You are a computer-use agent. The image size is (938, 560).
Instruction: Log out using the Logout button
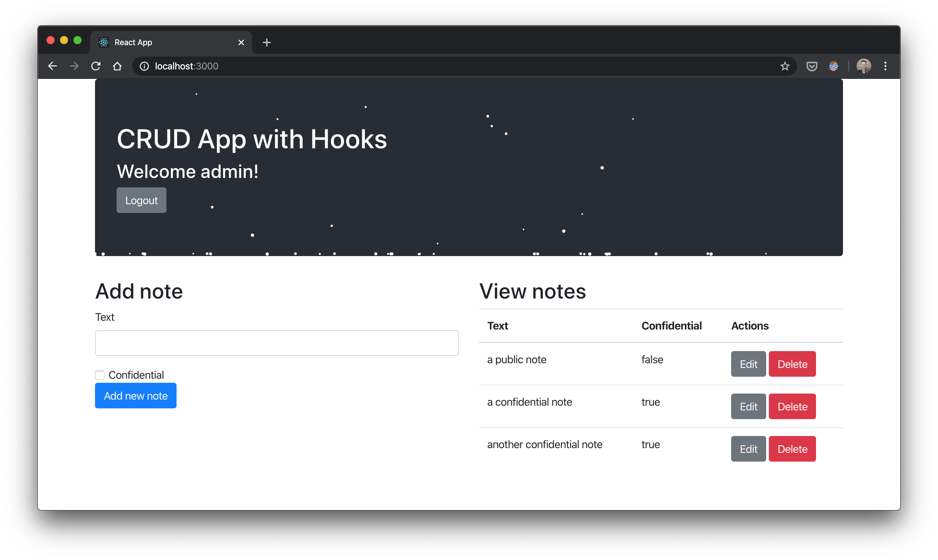(142, 200)
